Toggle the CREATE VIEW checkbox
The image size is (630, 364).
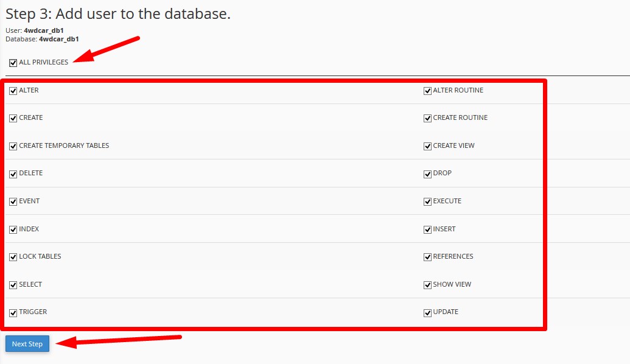[x=427, y=146]
